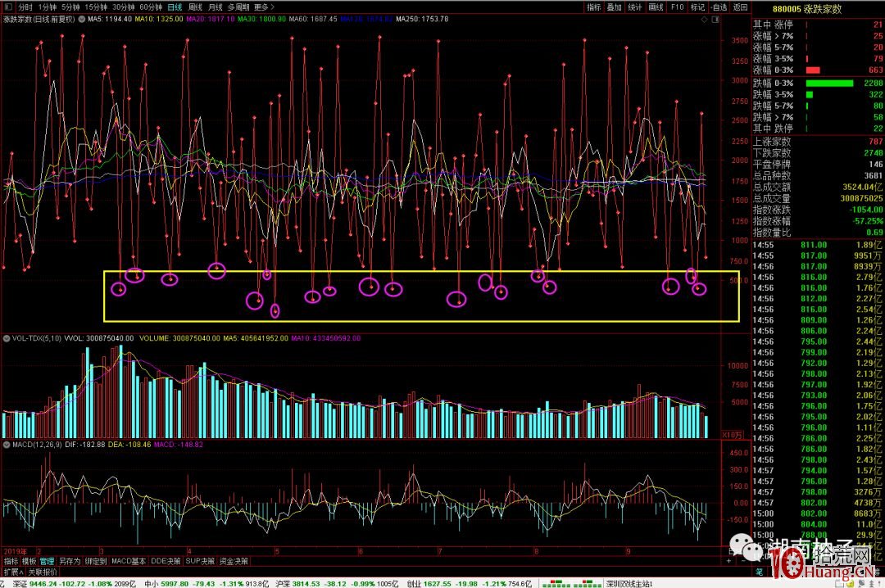Click the 绑定到 bind-to button
885x588 pixels.
coord(95,561)
